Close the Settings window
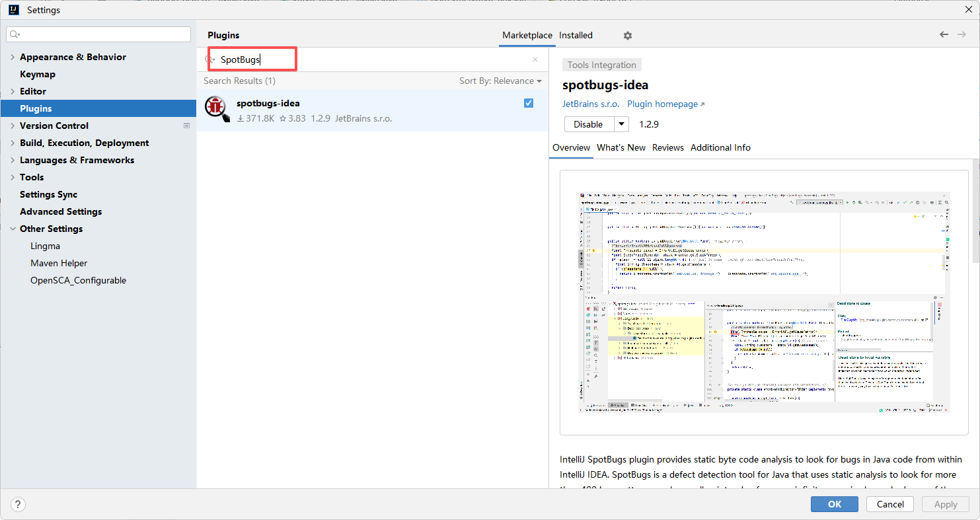980x520 pixels. (968, 9)
